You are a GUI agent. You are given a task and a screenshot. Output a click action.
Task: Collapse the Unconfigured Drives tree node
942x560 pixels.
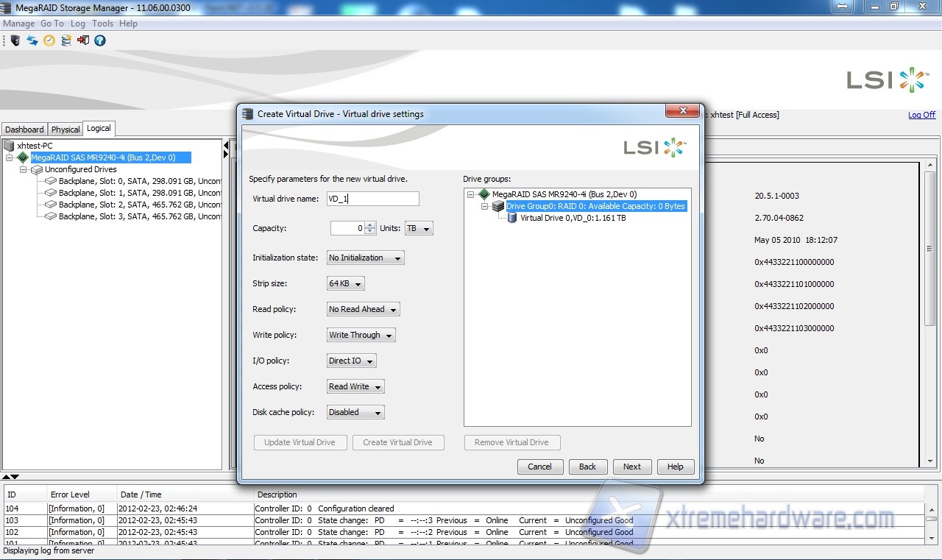(24, 169)
